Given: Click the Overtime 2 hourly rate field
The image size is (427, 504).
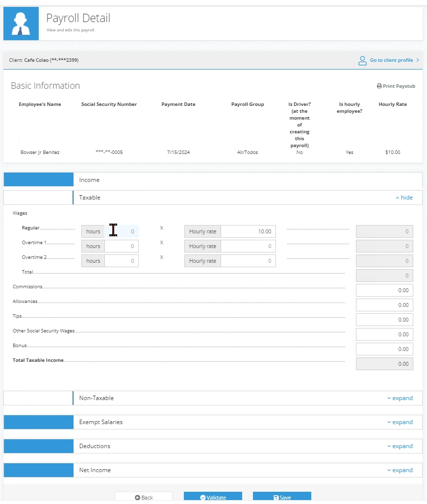Looking at the screenshot, I should [x=248, y=261].
